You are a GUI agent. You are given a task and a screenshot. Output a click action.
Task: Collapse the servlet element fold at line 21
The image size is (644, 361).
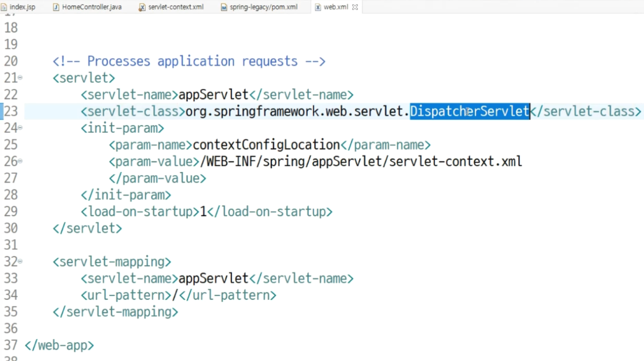coord(20,78)
